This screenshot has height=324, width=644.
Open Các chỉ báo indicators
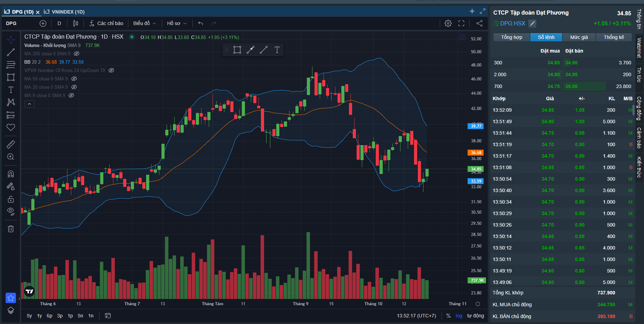coord(106,23)
